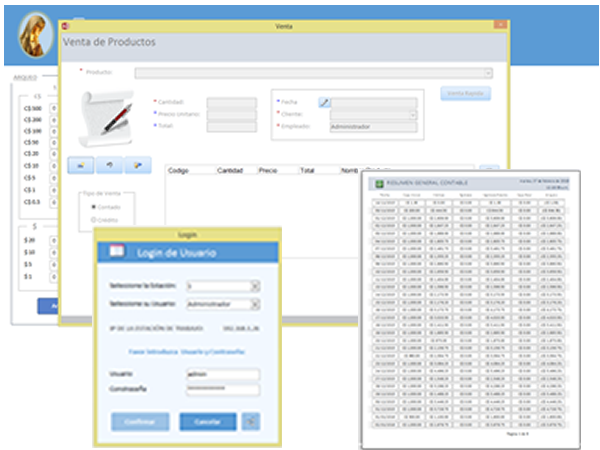Click the Venta Rapida button
This screenshot has width=600, height=450.
(x=465, y=94)
